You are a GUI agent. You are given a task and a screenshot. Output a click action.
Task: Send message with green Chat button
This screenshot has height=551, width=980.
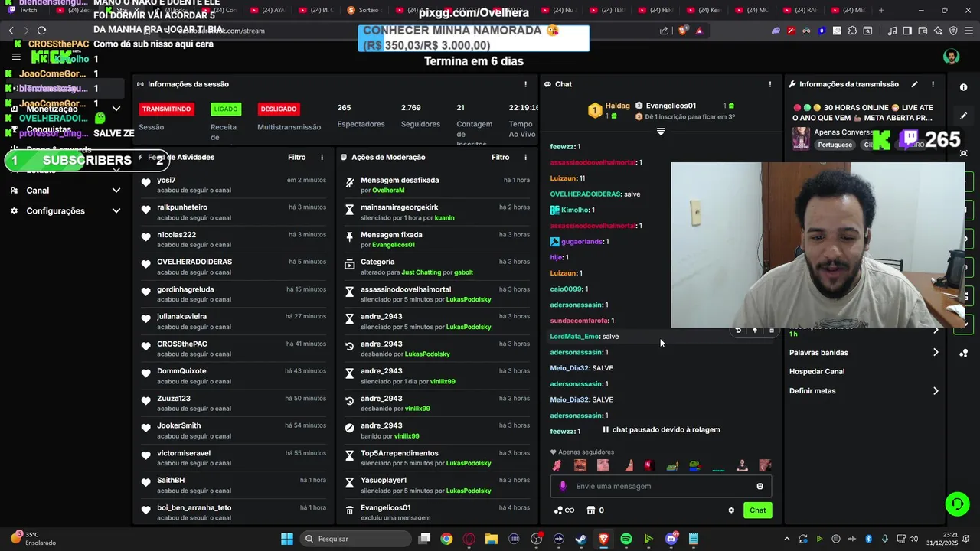[x=757, y=510]
